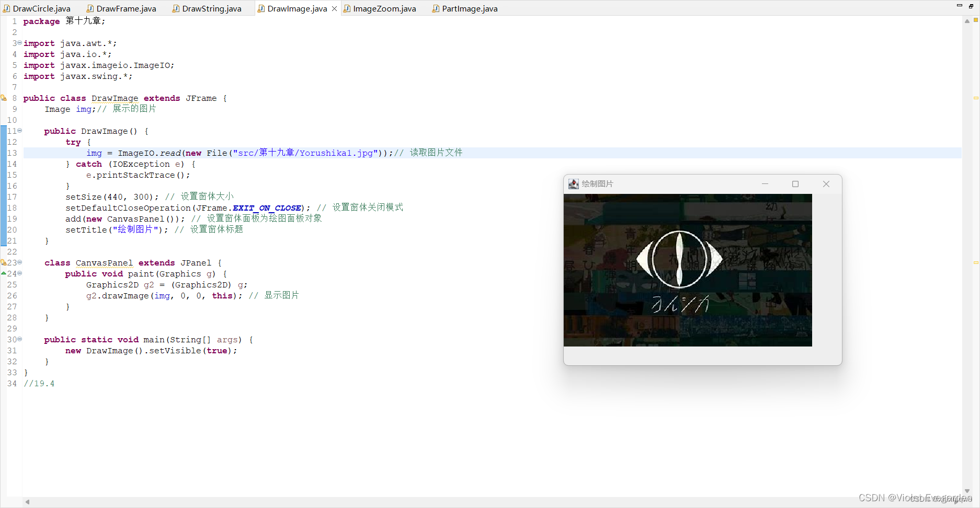The image size is (980, 508).
Task: Click the warning marker on line 8
Action: pos(4,98)
